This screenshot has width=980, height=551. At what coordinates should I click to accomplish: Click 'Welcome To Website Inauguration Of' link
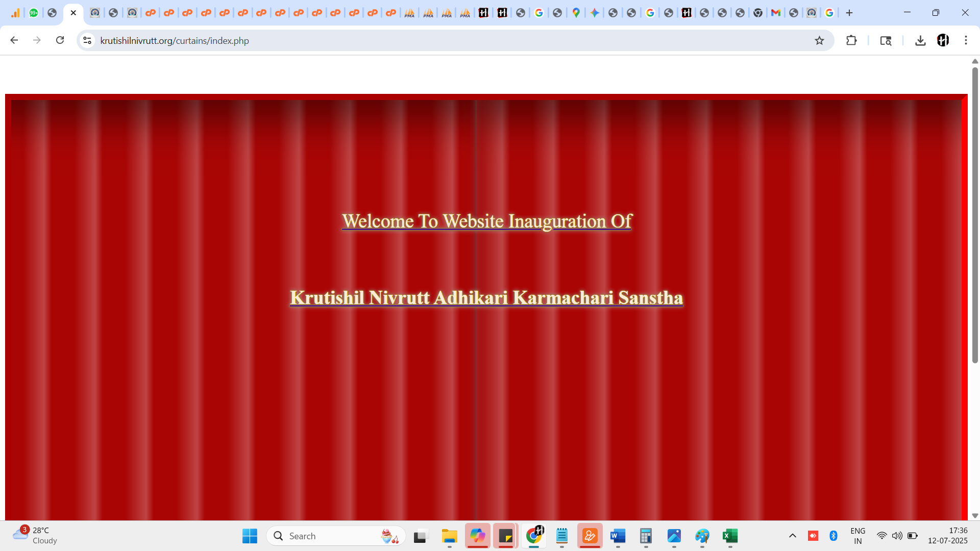pos(487,221)
